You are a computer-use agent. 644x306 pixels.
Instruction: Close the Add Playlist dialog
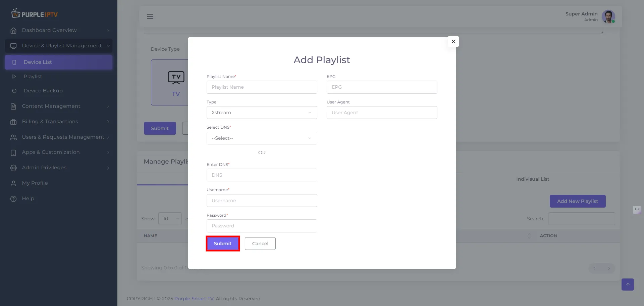[x=453, y=42]
